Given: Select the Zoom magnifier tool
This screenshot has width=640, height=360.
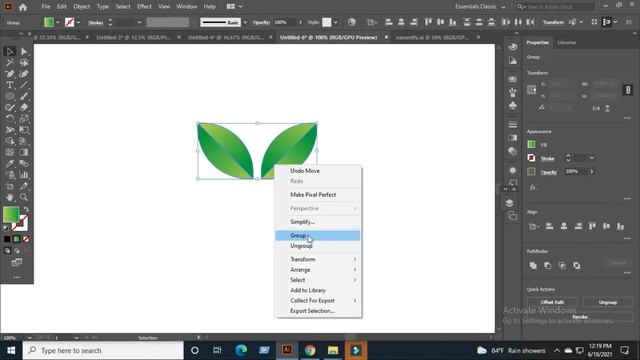Looking at the screenshot, I should point(24,197).
